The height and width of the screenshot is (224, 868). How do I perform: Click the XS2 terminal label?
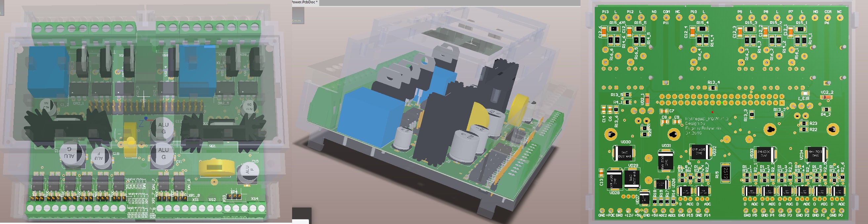(212, 200)
